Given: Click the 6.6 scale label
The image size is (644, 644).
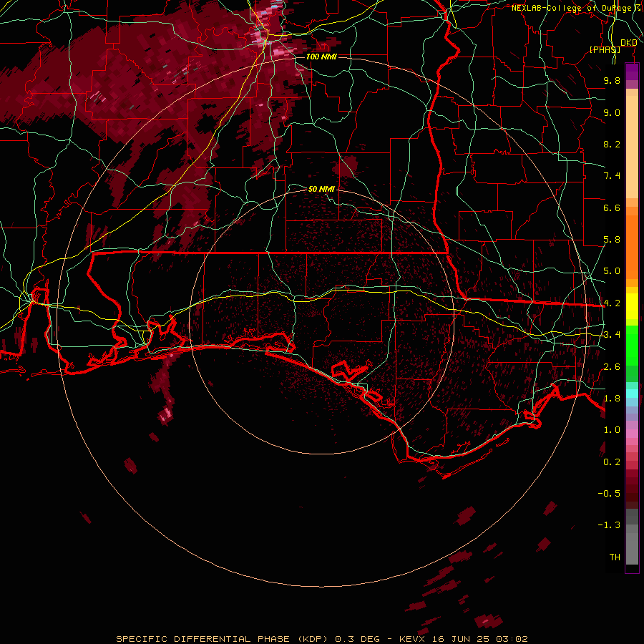Looking at the screenshot, I should [612, 208].
